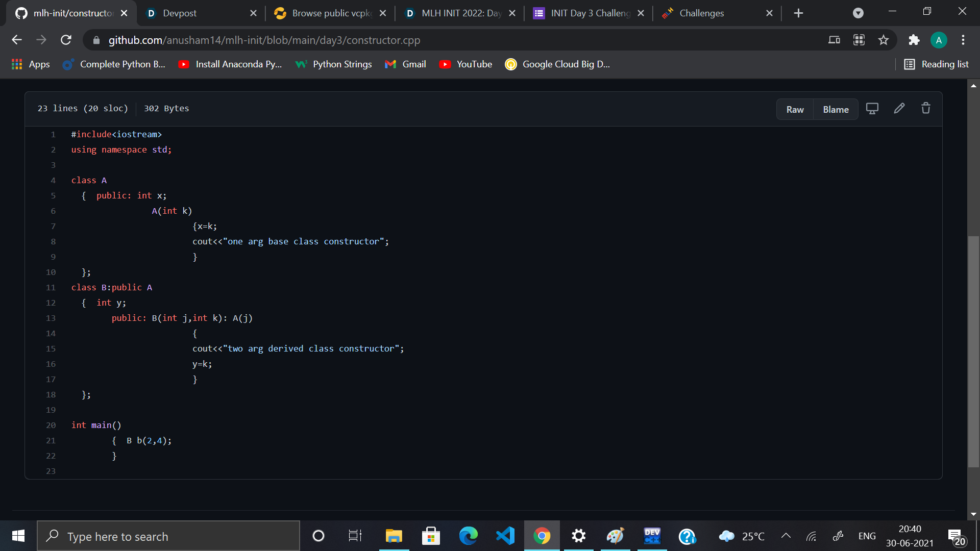
Task: Open the Chrome extensions puzzle icon
Action: point(914,40)
